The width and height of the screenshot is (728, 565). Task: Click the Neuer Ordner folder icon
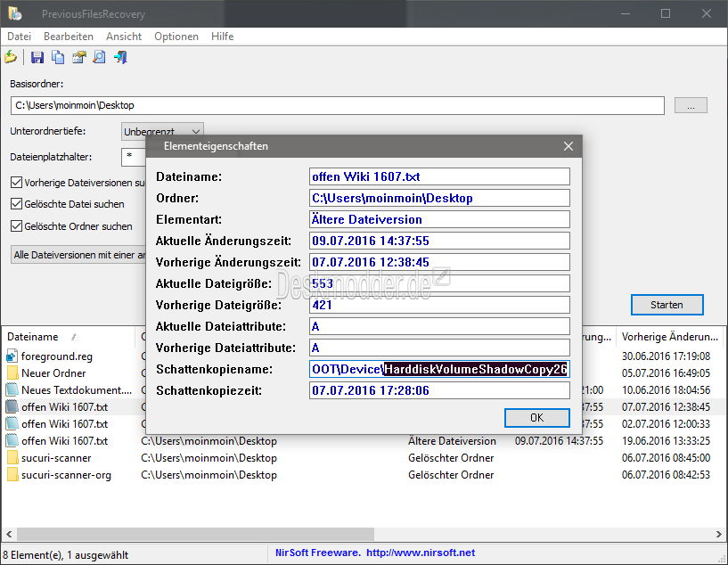tap(12, 373)
